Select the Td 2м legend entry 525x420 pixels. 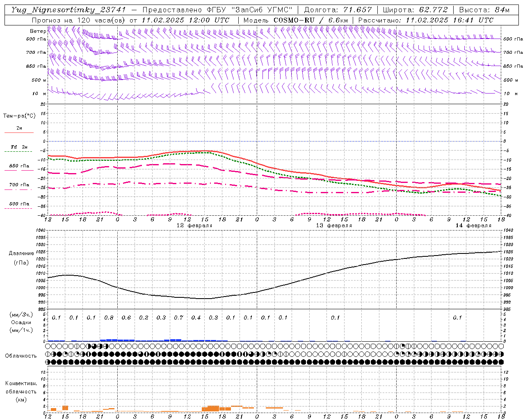pos(19,147)
